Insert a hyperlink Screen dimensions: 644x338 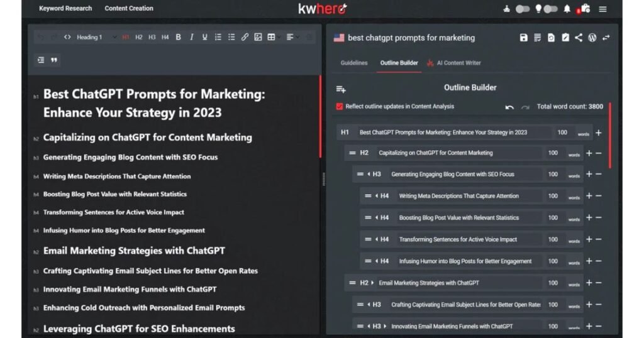click(x=245, y=37)
